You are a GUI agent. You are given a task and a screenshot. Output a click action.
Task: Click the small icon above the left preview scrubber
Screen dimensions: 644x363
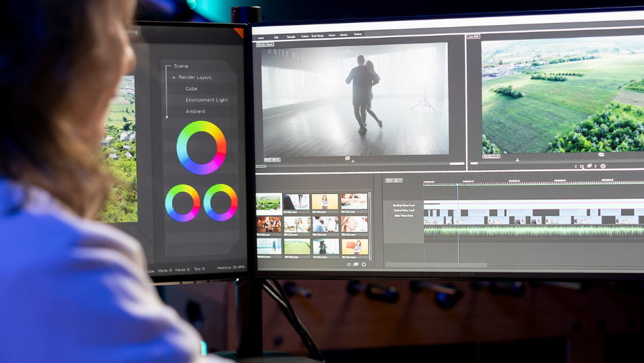click(348, 158)
